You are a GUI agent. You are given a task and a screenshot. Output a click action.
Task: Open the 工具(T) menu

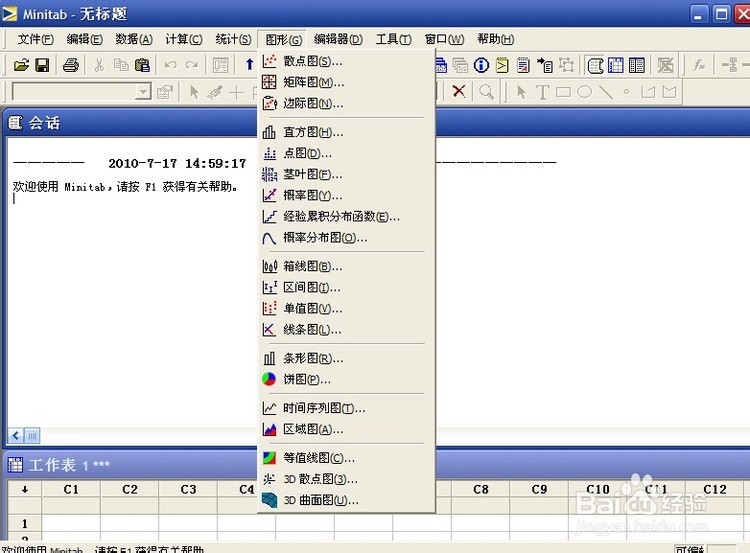[x=393, y=39]
